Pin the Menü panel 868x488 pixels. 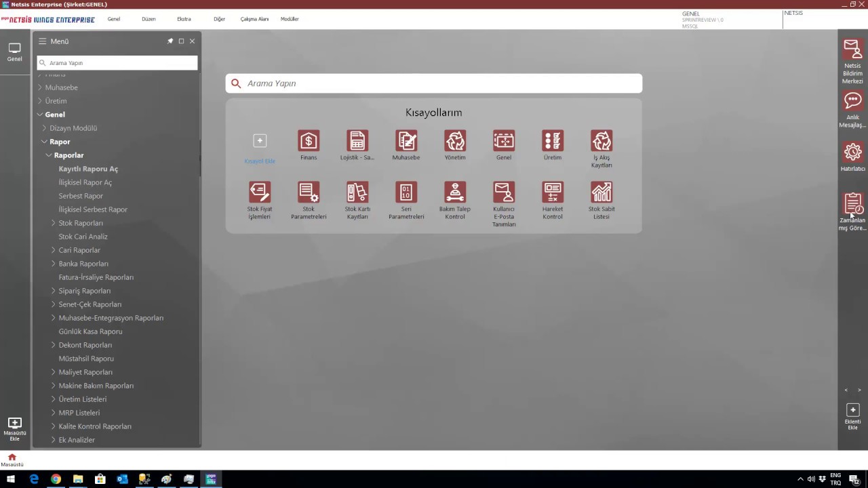coord(170,41)
